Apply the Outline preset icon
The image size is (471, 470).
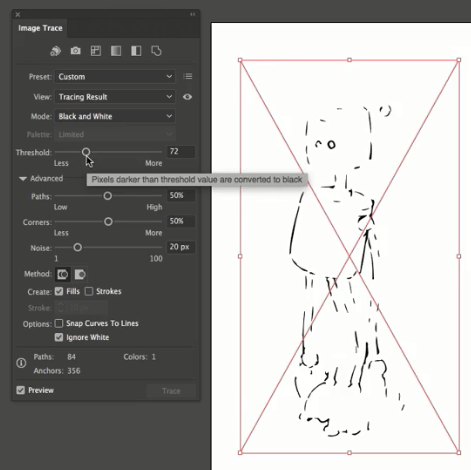156,51
